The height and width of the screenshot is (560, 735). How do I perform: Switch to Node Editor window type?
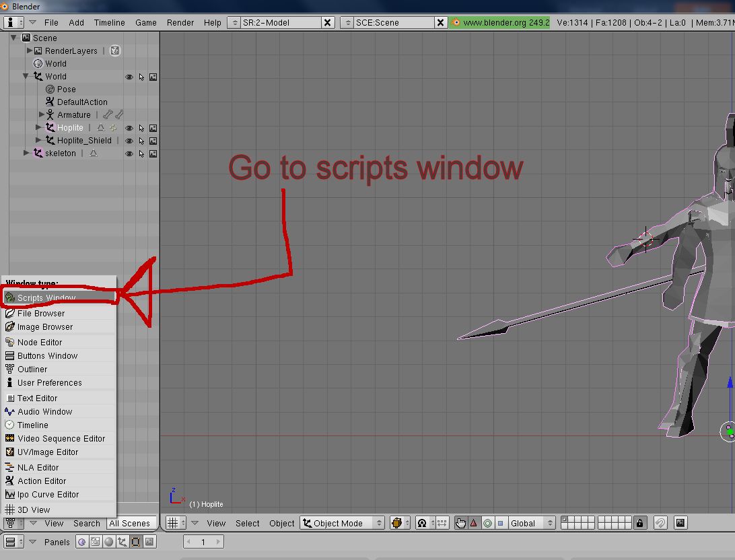[59, 342]
